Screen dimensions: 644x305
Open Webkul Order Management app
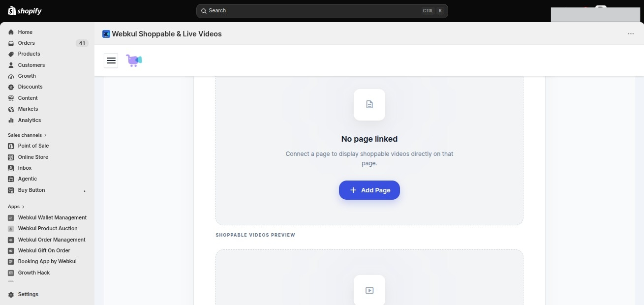(52, 240)
